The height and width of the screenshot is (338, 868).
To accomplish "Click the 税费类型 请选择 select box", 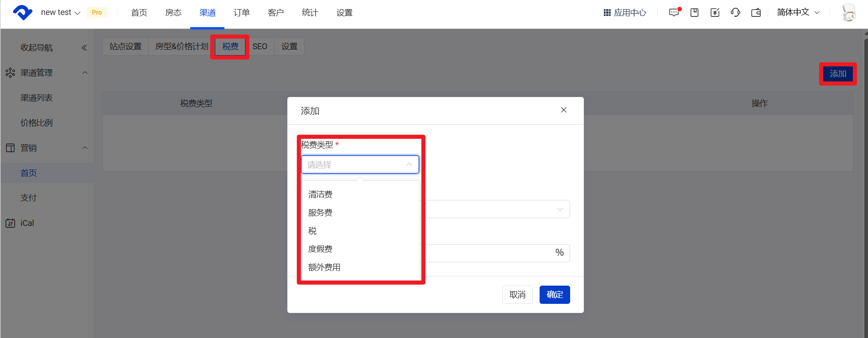I will pyautogui.click(x=360, y=164).
